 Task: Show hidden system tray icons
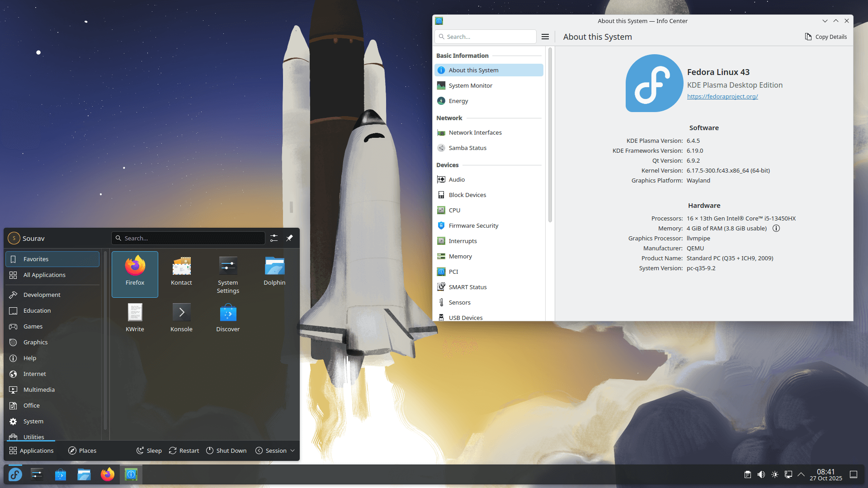pyautogui.click(x=801, y=474)
